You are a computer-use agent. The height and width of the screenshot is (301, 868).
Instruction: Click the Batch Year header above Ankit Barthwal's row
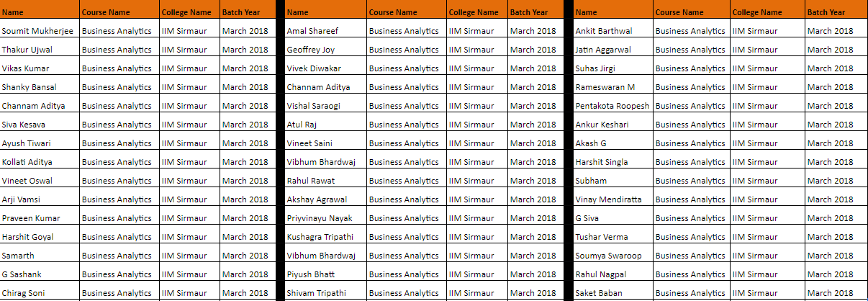pyautogui.click(x=835, y=12)
